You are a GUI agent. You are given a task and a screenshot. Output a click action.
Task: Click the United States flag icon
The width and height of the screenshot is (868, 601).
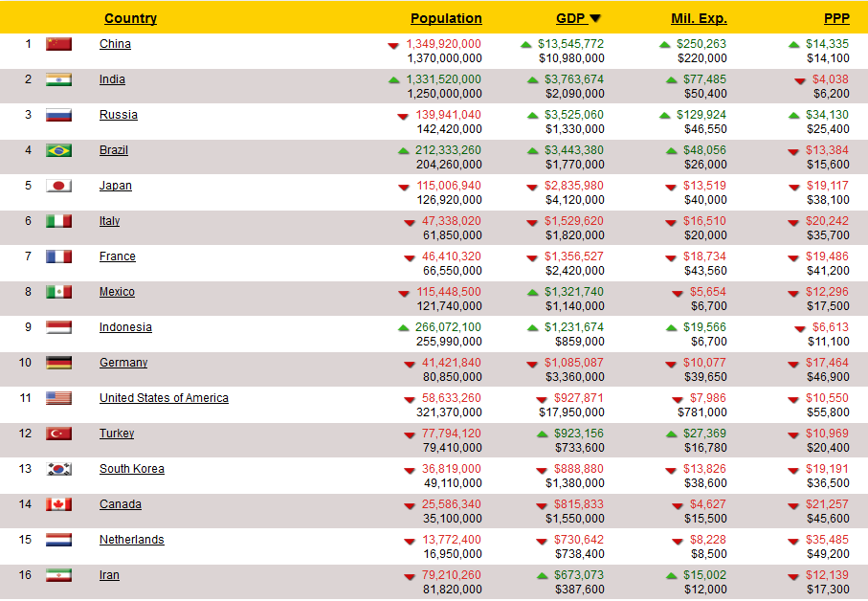click(58, 398)
